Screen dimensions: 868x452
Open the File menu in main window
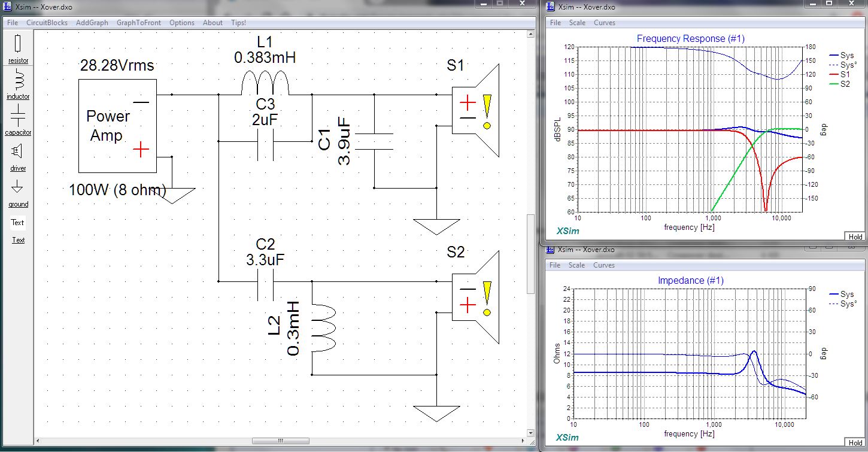[x=13, y=23]
